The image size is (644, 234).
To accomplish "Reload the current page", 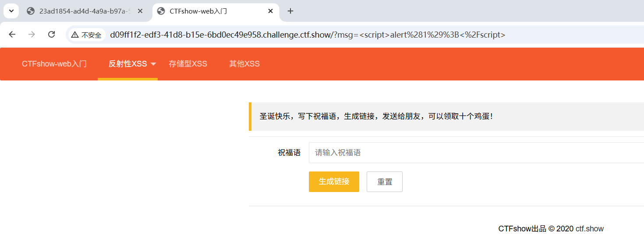I will coord(51,35).
